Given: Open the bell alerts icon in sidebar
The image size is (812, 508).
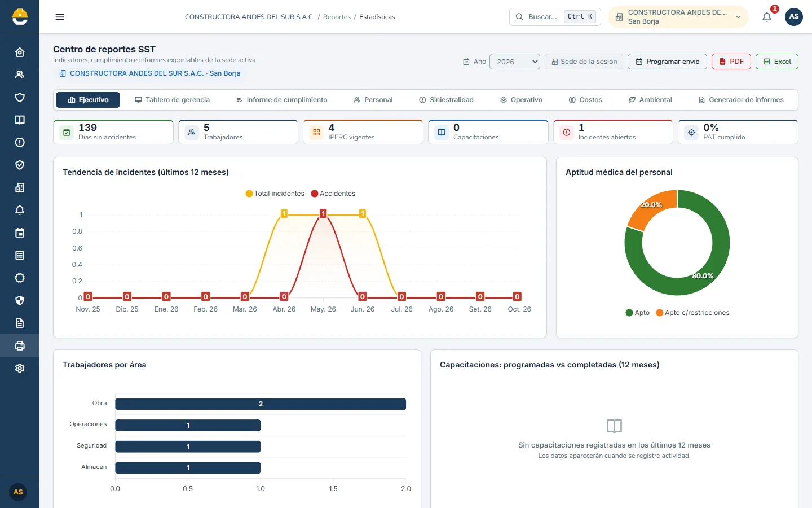Looking at the screenshot, I should [20, 211].
